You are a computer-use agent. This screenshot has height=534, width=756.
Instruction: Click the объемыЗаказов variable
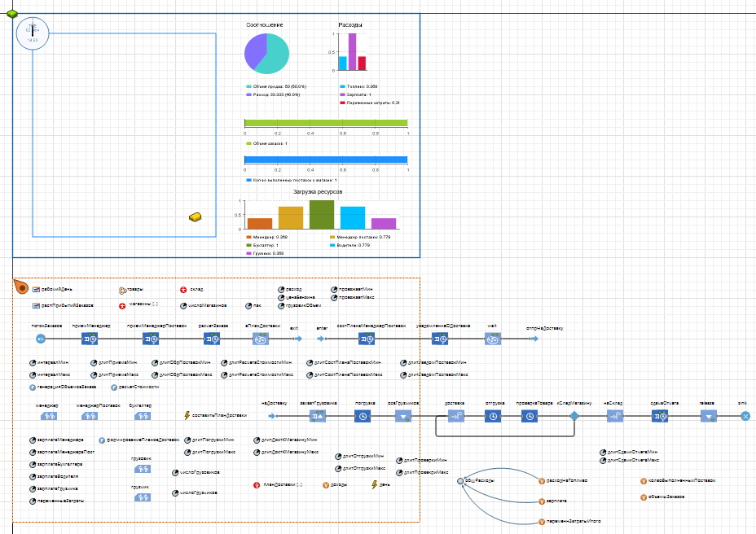click(x=644, y=497)
